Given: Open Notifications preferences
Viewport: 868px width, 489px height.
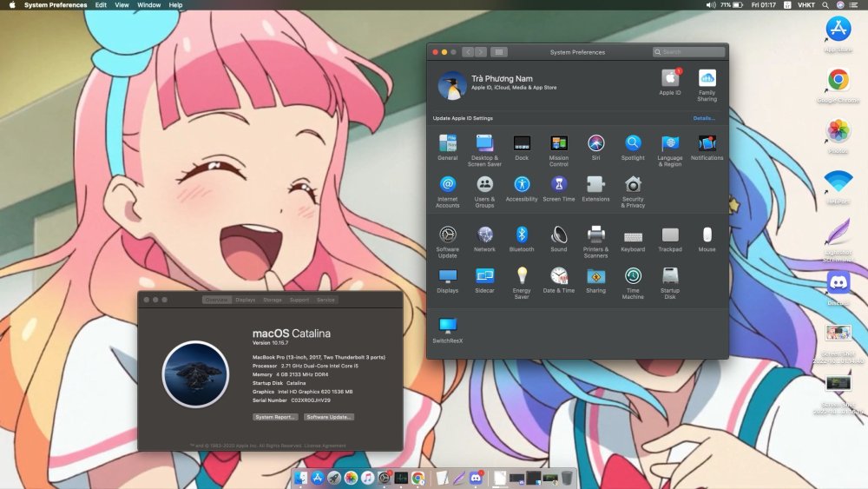Looking at the screenshot, I should (707, 148).
